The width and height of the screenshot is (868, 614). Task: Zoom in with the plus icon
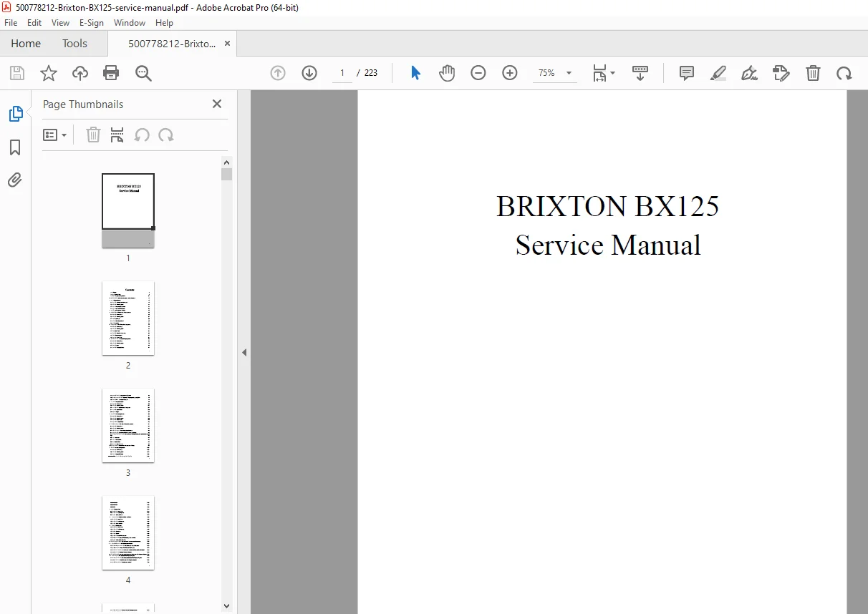[x=510, y=73]
